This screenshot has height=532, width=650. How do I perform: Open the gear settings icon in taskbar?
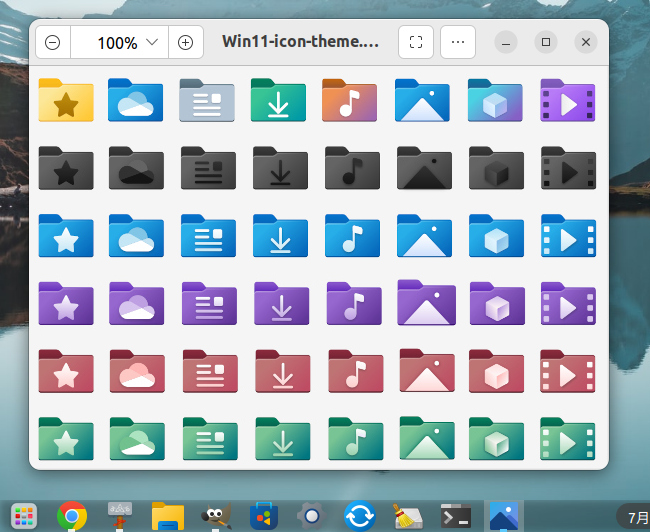click(x=311, y=516)
